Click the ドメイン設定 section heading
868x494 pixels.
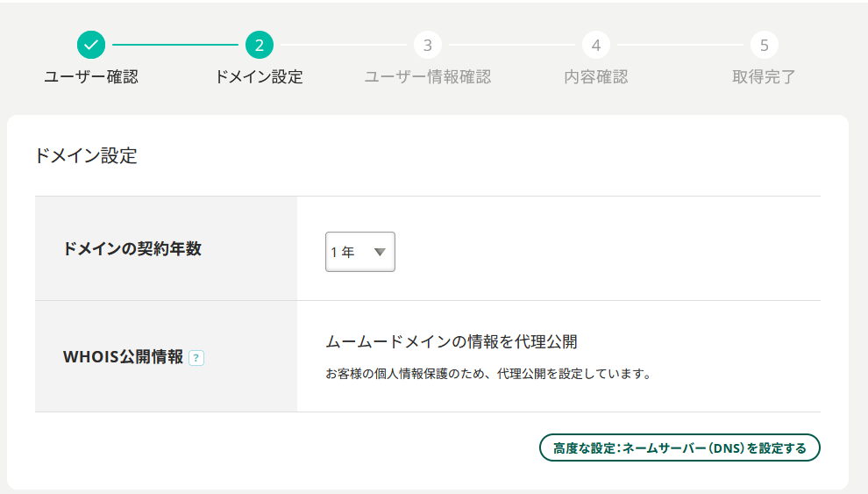86,155
